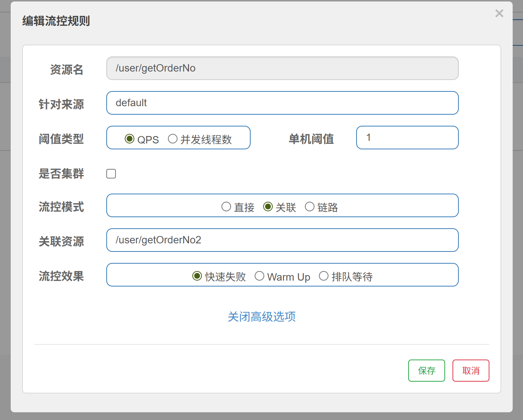The width and height of the screenshot is (523, 420).
Task: Close the edit flow rule dialog
Action: coord(499,14)
